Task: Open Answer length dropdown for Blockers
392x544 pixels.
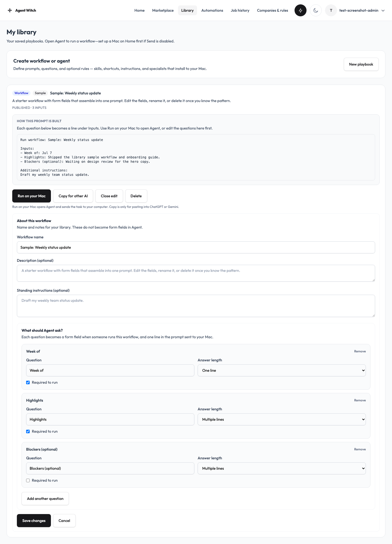Action: pyautogui.click(x=282, y=468)
